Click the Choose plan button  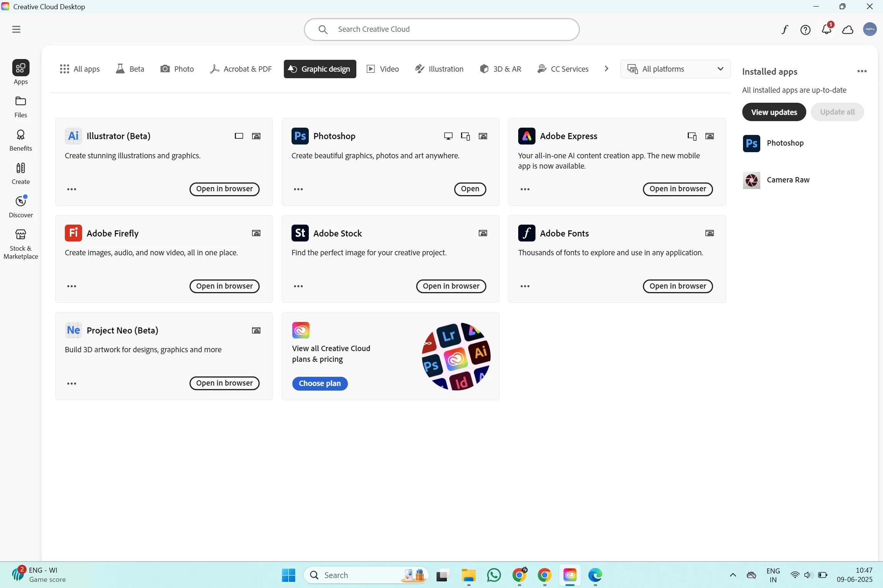click(320, 383)
